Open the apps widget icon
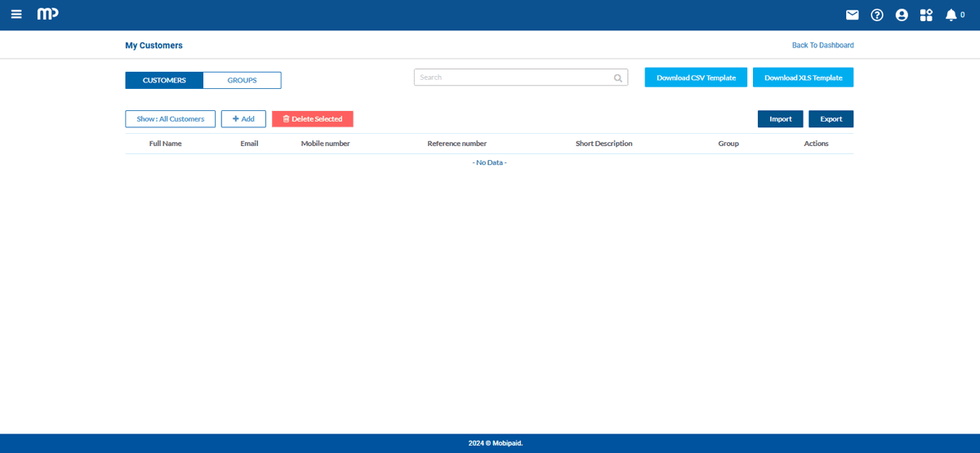The height and width of the screenshot is (453, 980). (926, 15)
